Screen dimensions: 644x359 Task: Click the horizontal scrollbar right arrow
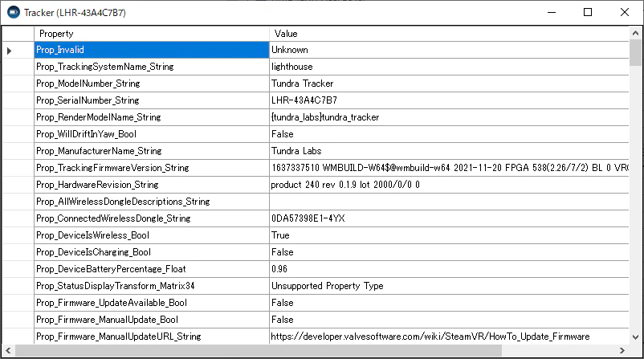[622, 350]
